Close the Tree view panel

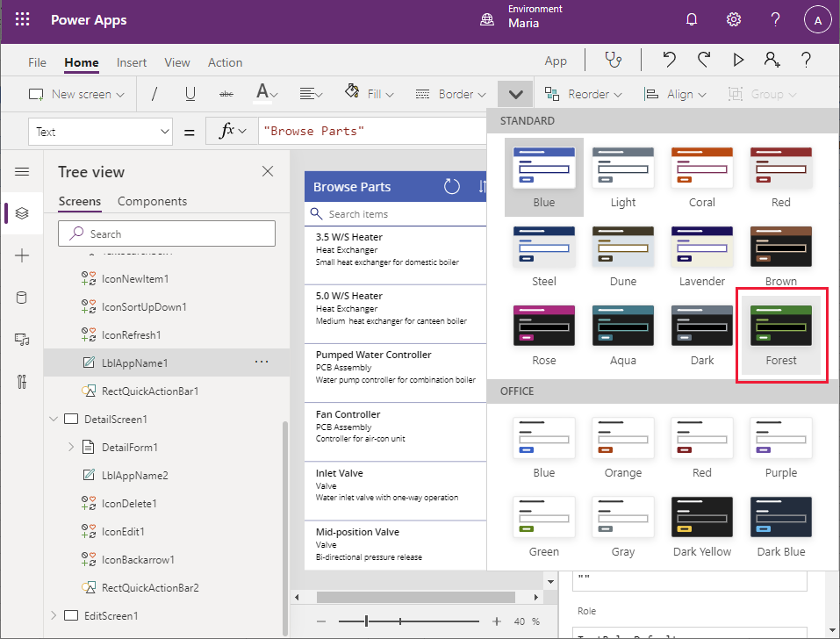tap(268, 171)
